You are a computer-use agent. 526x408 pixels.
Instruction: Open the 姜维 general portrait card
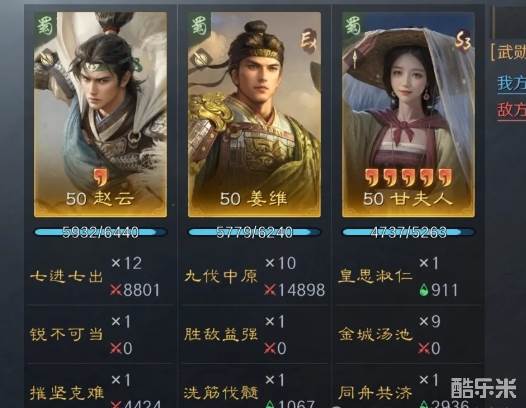pos(254,115)
